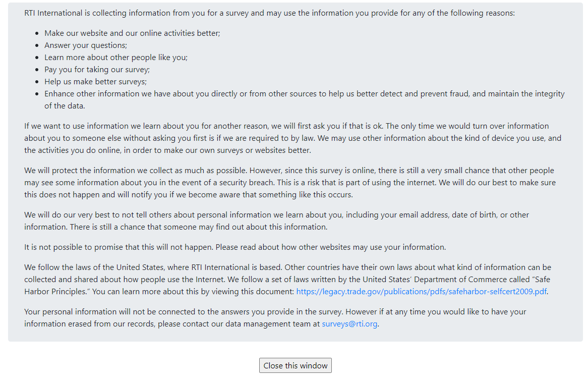Click the 'Help us make better surveys' bullet
The width and height of the screenshot is (588, 380).
click(x=95, y=81)
